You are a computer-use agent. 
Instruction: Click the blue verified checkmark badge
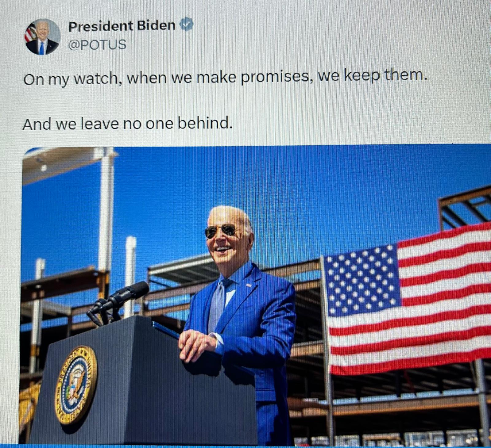[186, 24]
